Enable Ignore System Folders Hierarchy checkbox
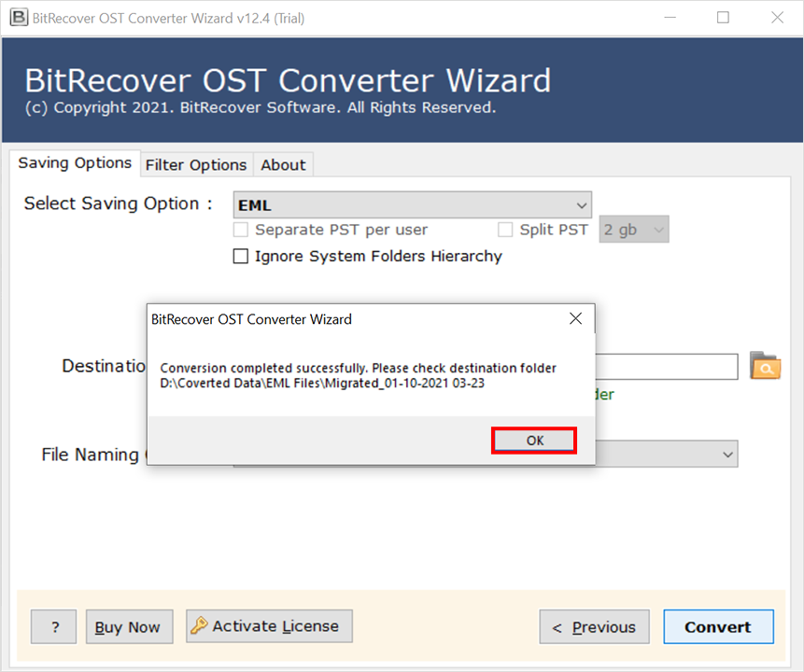804x672 pixels. (x=241, y=257)
